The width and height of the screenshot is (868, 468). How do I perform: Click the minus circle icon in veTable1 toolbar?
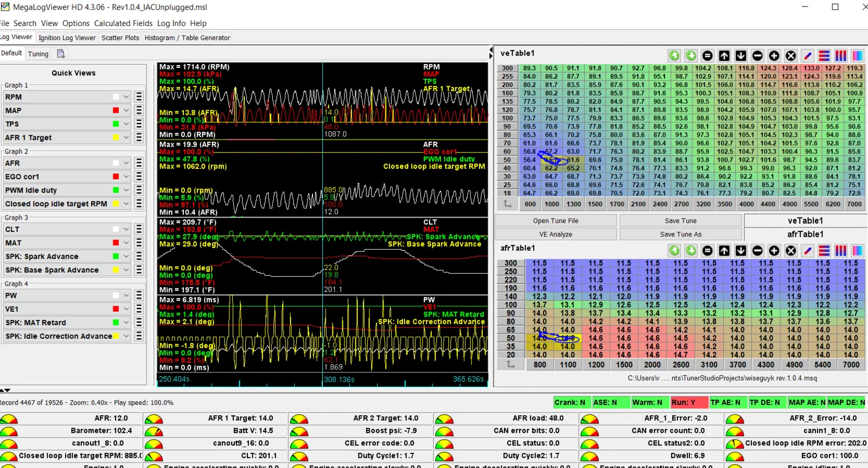coord(758,55)
